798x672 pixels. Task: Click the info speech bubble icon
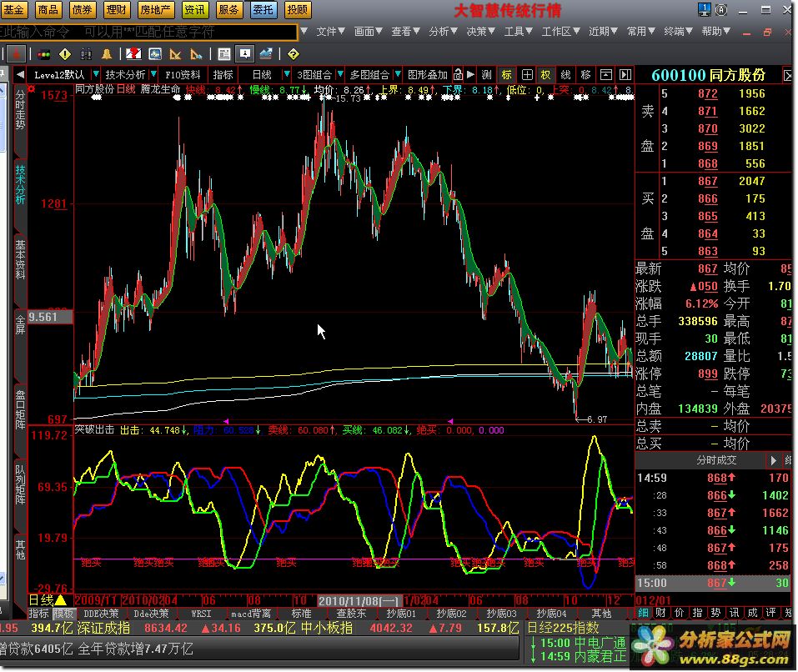coord(245,54)
